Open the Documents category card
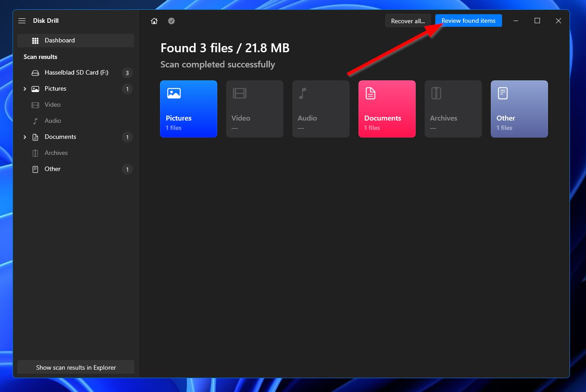Screen dimensions: 586x392 point(387,109)
